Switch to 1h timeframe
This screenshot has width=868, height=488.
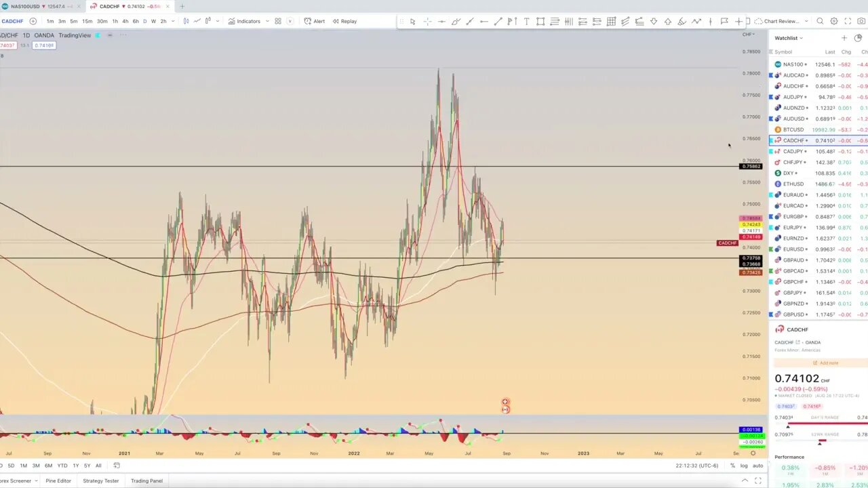(x=115, y=21)
